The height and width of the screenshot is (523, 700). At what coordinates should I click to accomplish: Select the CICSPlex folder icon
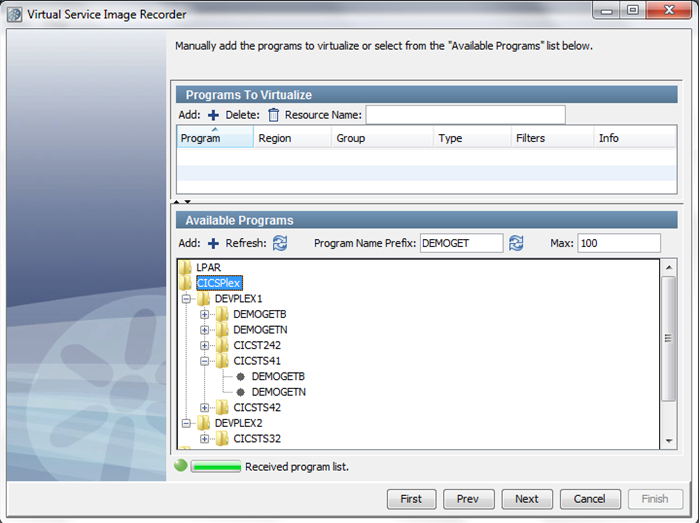pyautogui.click(x=185, y=282)
